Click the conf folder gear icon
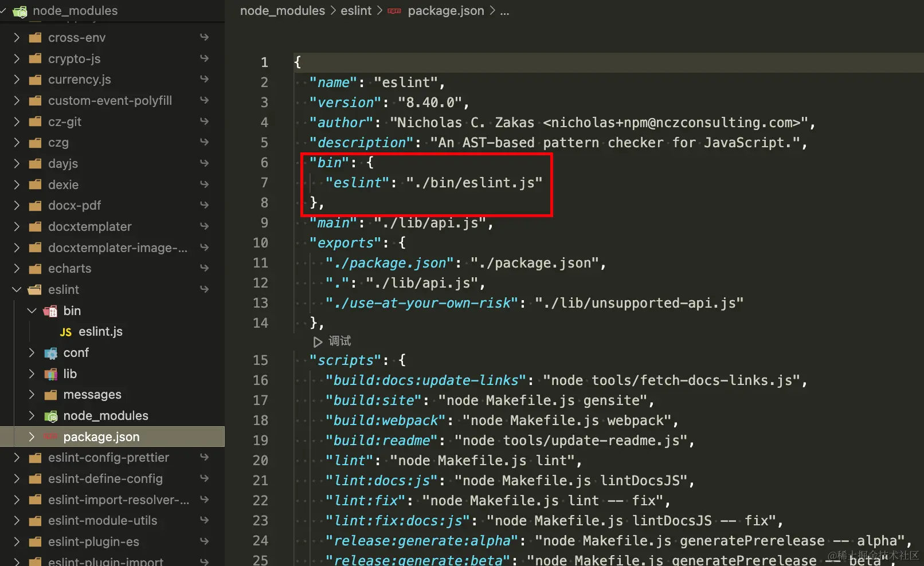The image size is (924, 566). pos(50,353)
